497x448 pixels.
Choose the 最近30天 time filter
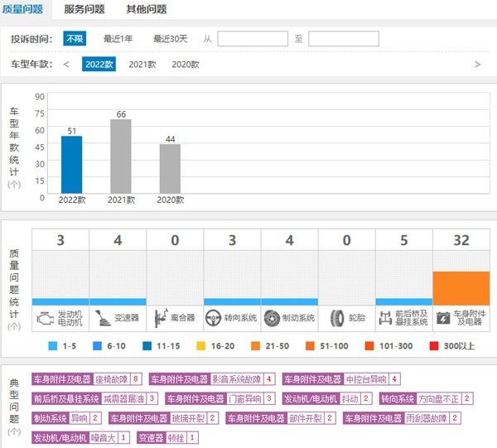click(x=171, y=39)
